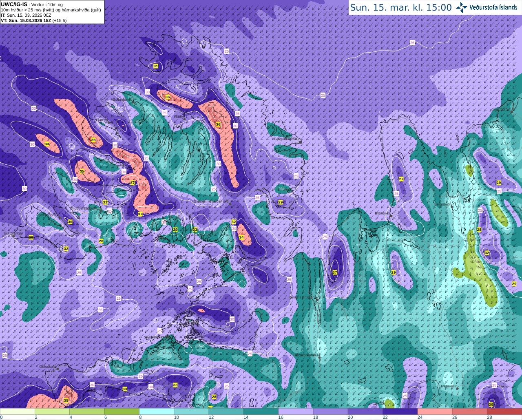Click the UWC/IG-IS model title
Image resolution: width=522 pixels, height=420 pixels.
pyautogui.click(x=14, y=4)
